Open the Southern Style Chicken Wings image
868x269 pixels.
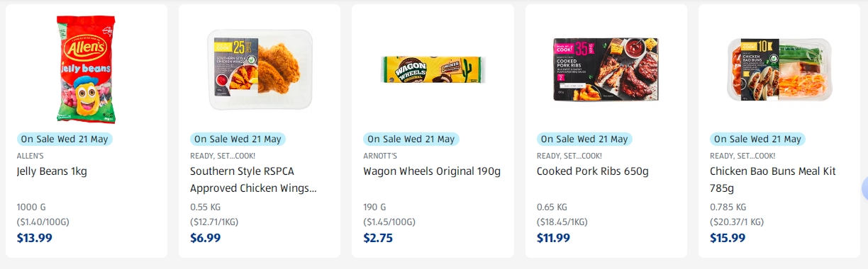(260, 69)
